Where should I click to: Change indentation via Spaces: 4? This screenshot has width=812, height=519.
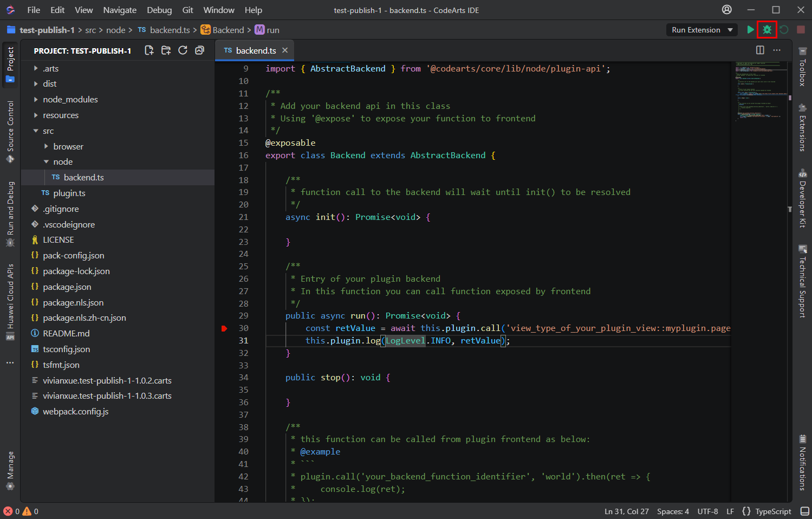673,511
